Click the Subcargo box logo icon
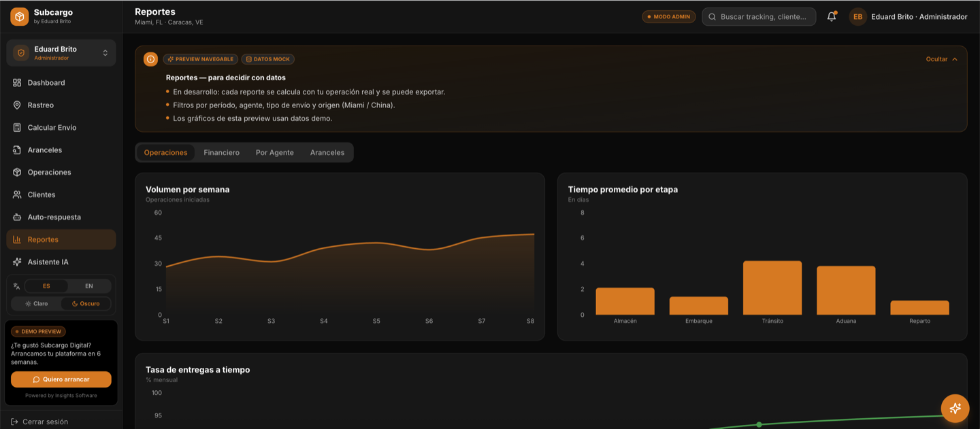Image resolution: width=980 pixels, height=429 pixels. point(19,16)
